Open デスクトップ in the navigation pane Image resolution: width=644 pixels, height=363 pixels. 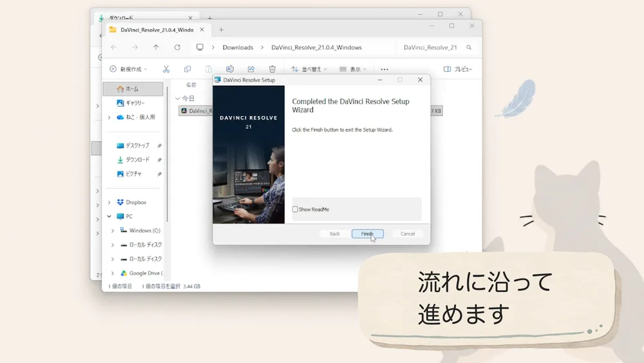coord(133,146)
